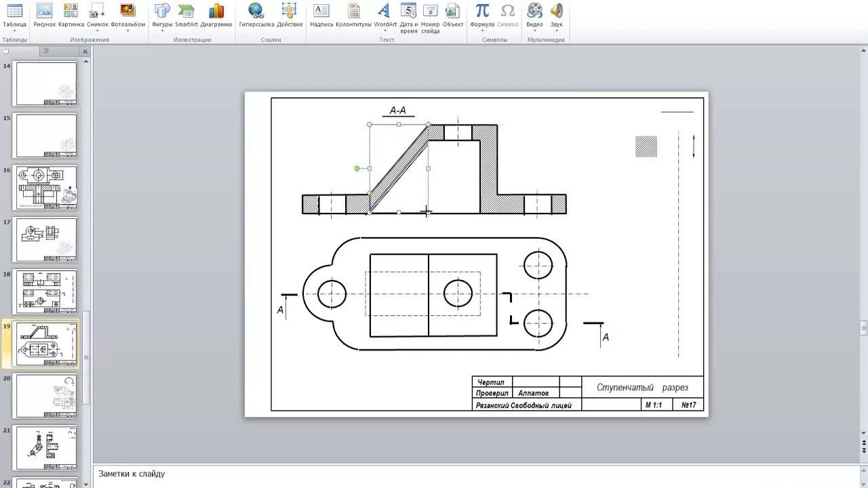Select slide 21 thumbnail
The height and width of the screenshot is (488, 868).
tap(46, 448)
